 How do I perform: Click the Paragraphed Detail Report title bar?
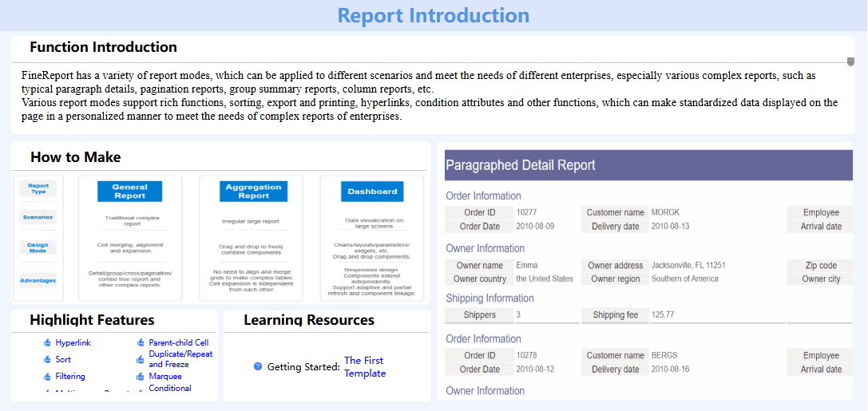(648, 165)
